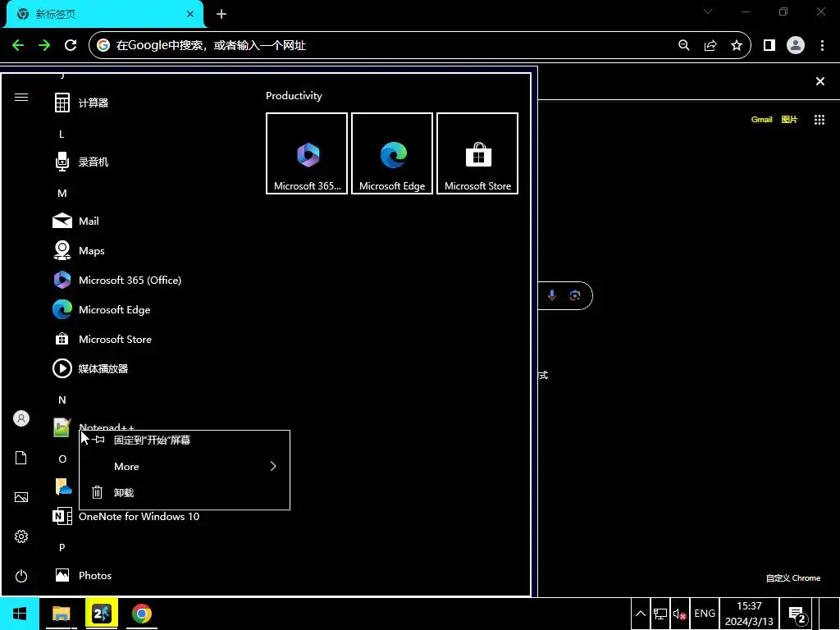Expand the More submenu in context menu
Viewport: 840px width, 630px height.
click(x=185, y=466)
